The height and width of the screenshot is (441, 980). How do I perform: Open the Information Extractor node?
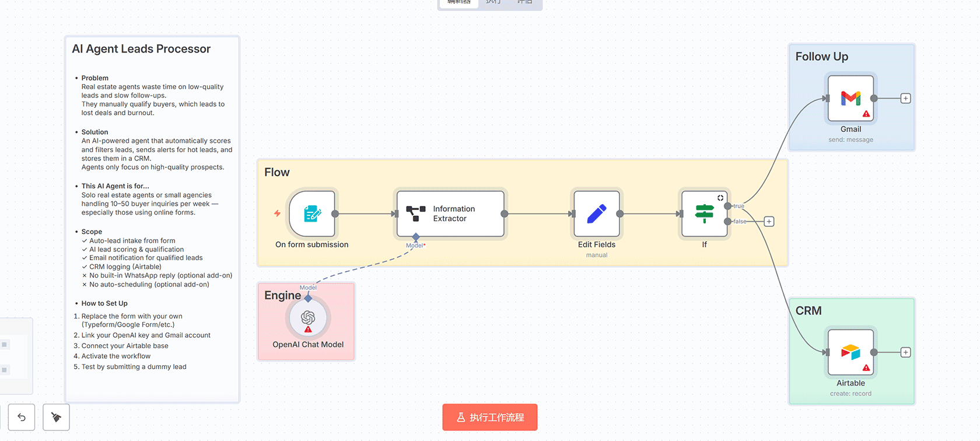click(450, 213)
